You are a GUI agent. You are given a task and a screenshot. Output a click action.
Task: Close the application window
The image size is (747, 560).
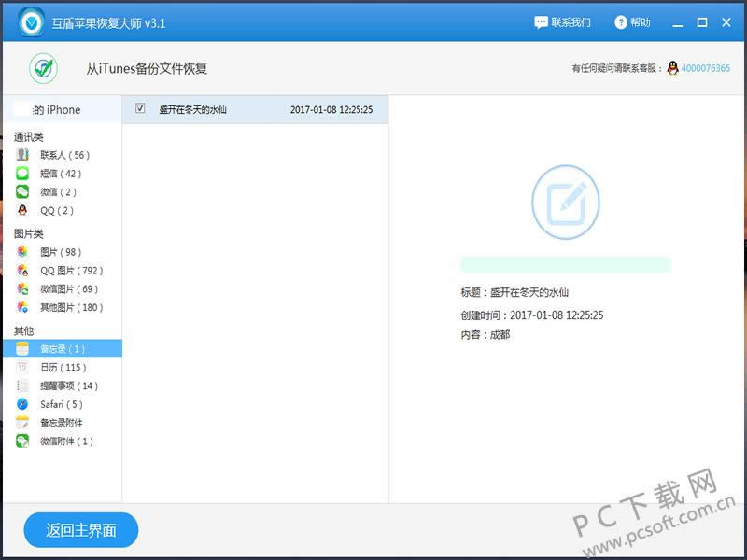coord(726,22)
